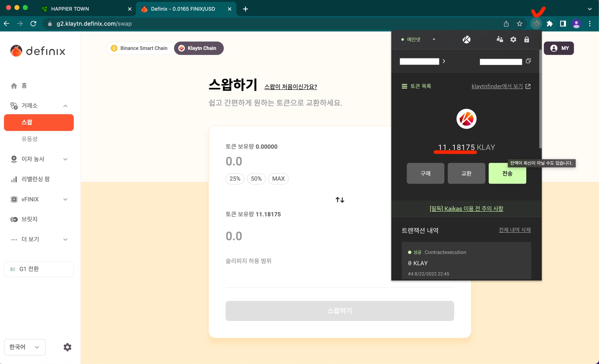Click the Kaikas popup vertical scrollbar

pos(540,99)
